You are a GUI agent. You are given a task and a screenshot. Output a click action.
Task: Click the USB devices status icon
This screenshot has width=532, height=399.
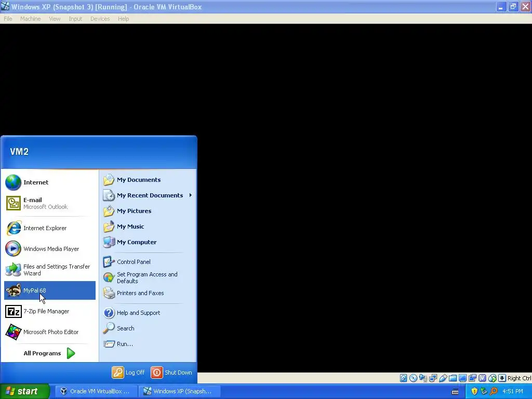[443, 378]
